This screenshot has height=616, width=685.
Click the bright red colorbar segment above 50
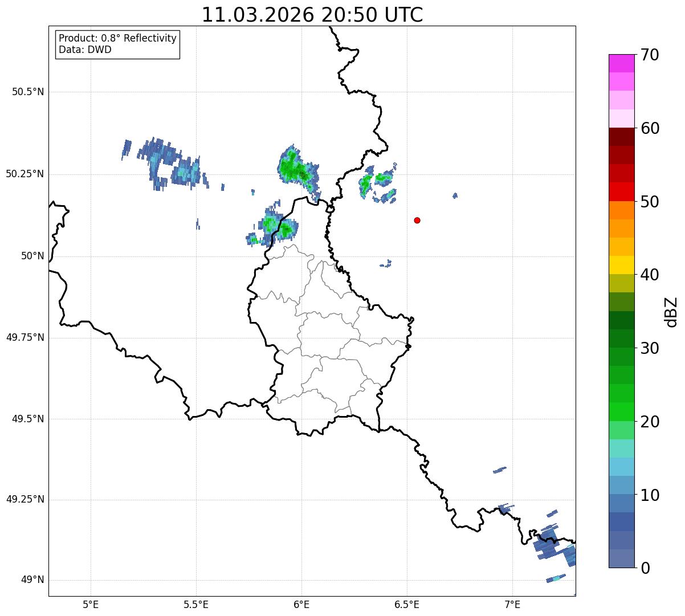coord(621,192)
